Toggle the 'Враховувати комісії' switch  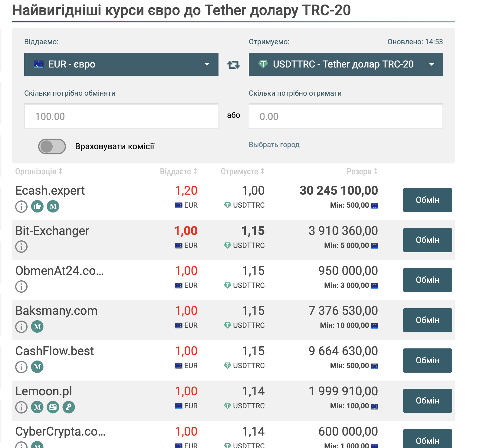pyautogui.click(x=52, y=147)
